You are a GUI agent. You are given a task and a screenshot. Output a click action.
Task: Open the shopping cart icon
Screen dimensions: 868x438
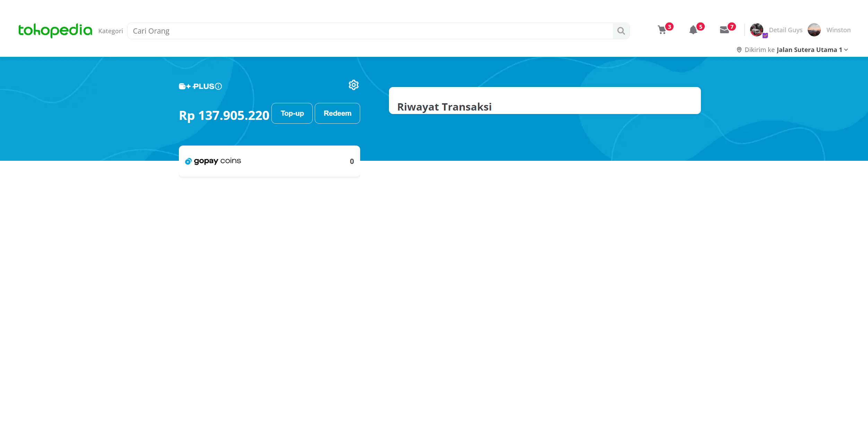point(662,30)
